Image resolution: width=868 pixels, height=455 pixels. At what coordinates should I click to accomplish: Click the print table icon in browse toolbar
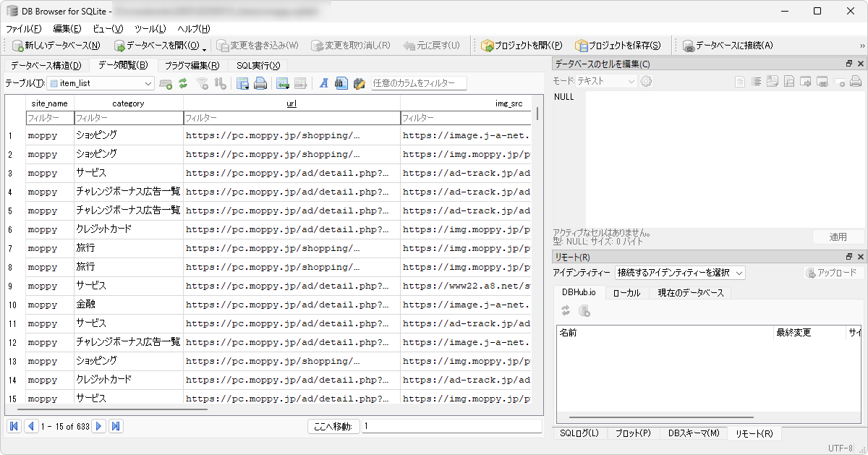tap(260, 84)
